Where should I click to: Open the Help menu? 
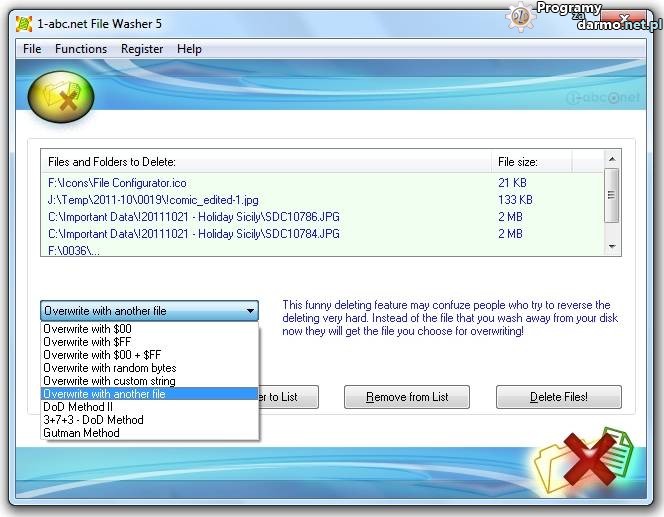click(189, 49)
